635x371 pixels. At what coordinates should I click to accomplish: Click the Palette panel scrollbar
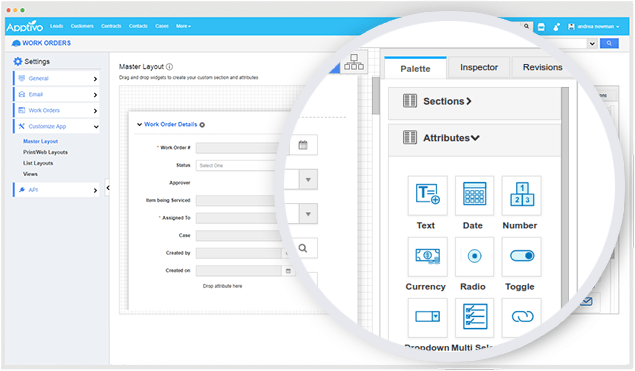[x=565, y=198]
